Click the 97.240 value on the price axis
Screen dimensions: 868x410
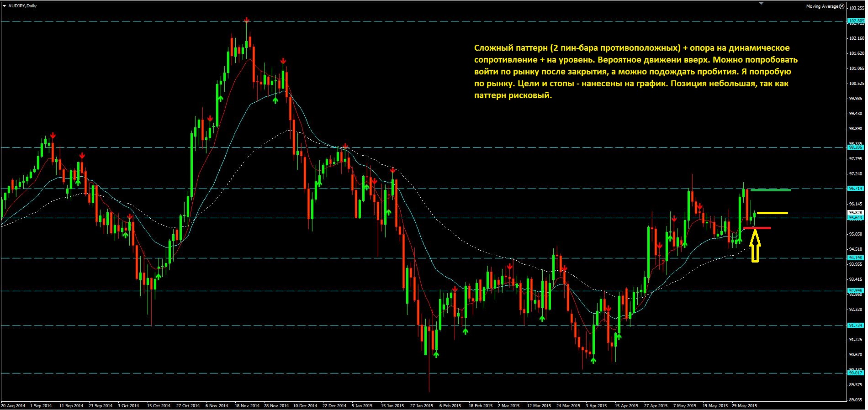point(857,174)
